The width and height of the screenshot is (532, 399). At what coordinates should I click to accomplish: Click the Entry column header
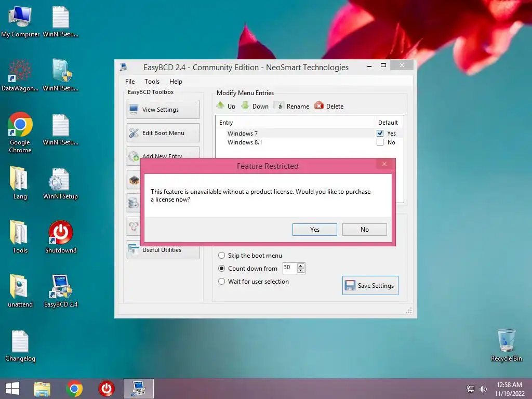point(226,123)
